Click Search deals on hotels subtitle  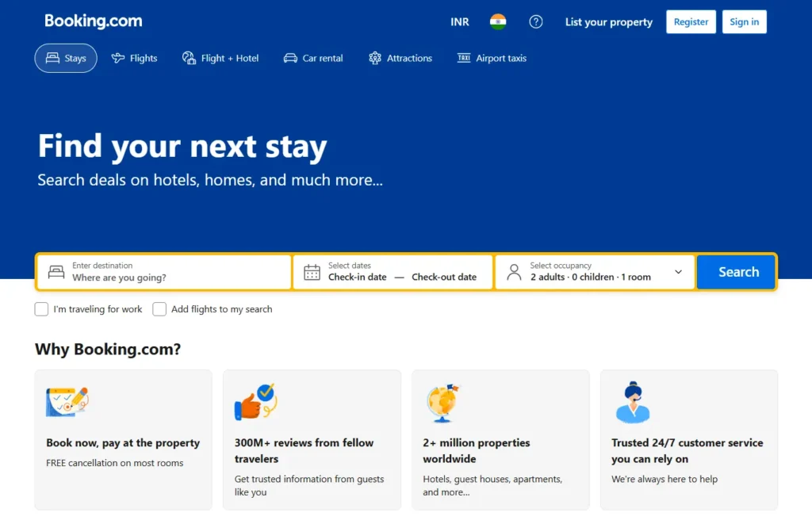coord(209,180)
